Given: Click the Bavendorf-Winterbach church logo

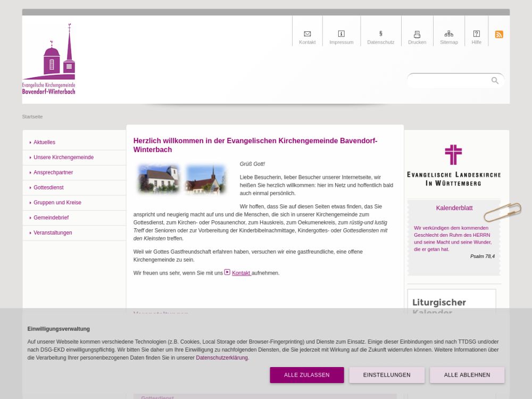Looking at the screenshot, I should coord(49,59).
